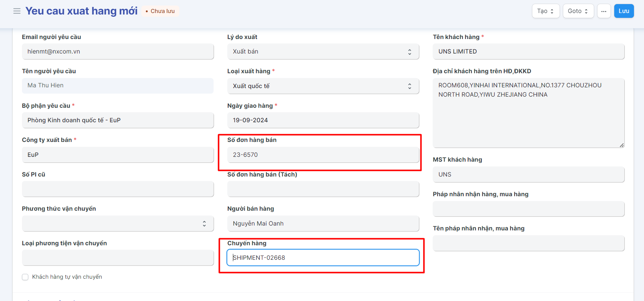
Task: Expand the Phương thức vận chuyển dropdown
Action: [118, 224]
